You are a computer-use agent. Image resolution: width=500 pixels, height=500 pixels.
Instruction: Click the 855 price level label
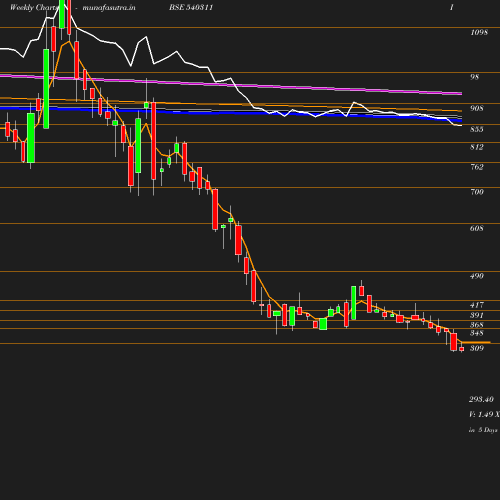[x=477, y=129]
